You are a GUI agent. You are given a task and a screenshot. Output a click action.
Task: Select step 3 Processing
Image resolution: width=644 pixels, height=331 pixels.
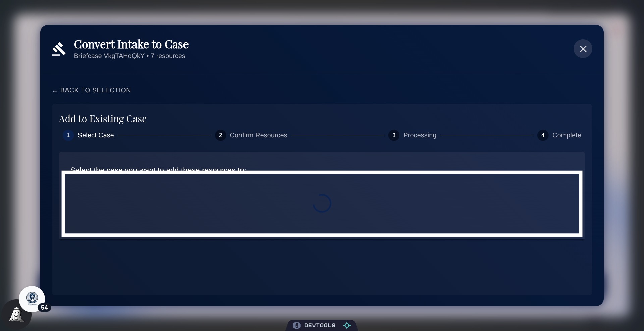tap(412, 135)
